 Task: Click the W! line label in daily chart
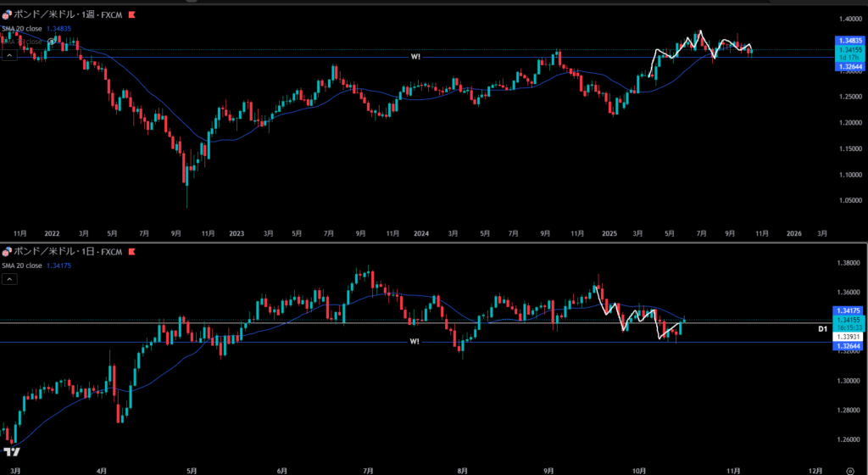(x=415, y=342)
